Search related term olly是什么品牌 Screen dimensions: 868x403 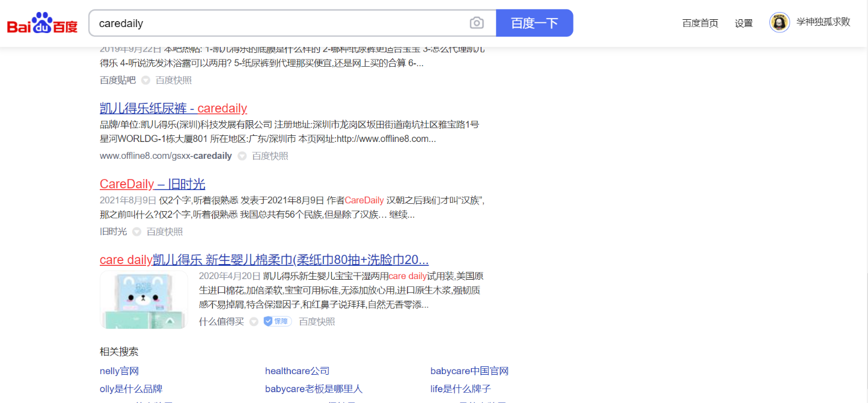coord(131,389)
